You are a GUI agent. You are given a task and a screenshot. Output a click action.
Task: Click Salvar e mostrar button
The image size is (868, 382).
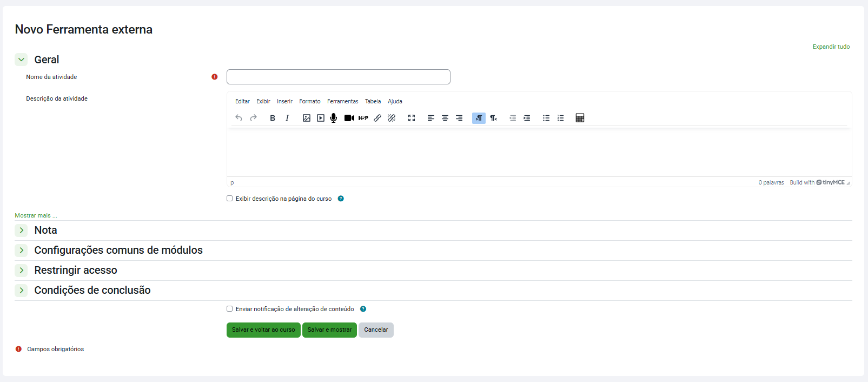[x=329, y=330]
